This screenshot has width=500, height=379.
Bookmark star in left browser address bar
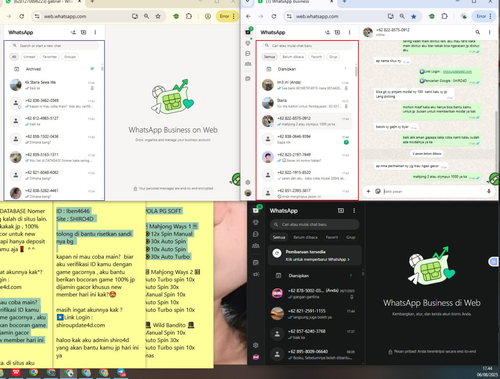pos(158,16)
